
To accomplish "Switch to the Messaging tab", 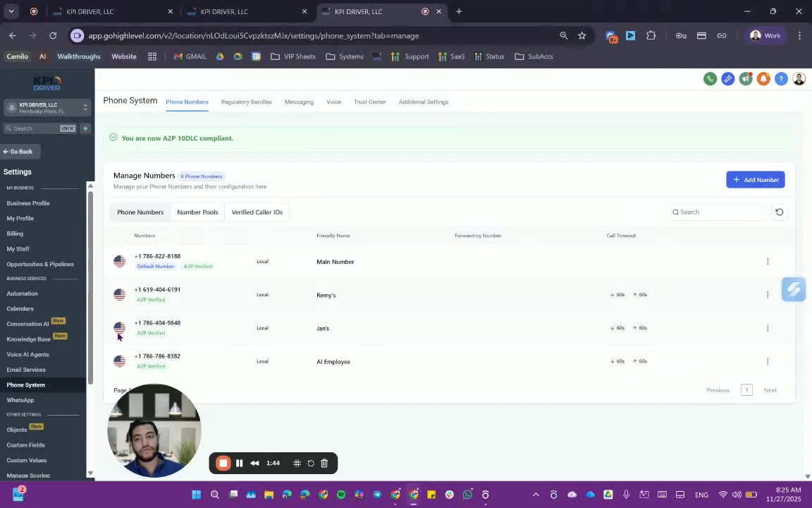I will tap(299, 102).
